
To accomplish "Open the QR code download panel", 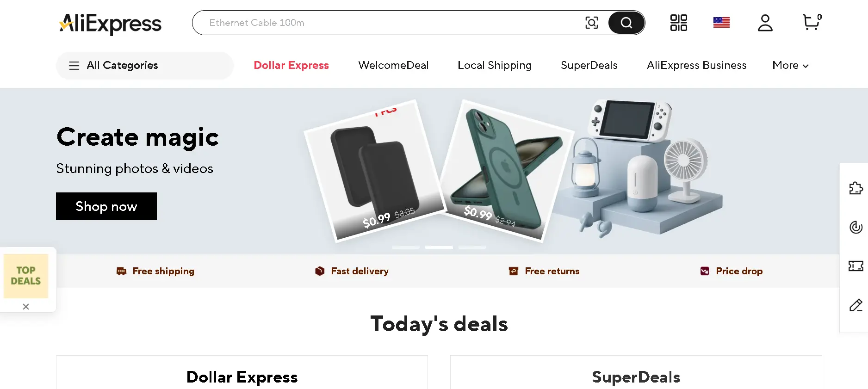I will coord(678,22).
